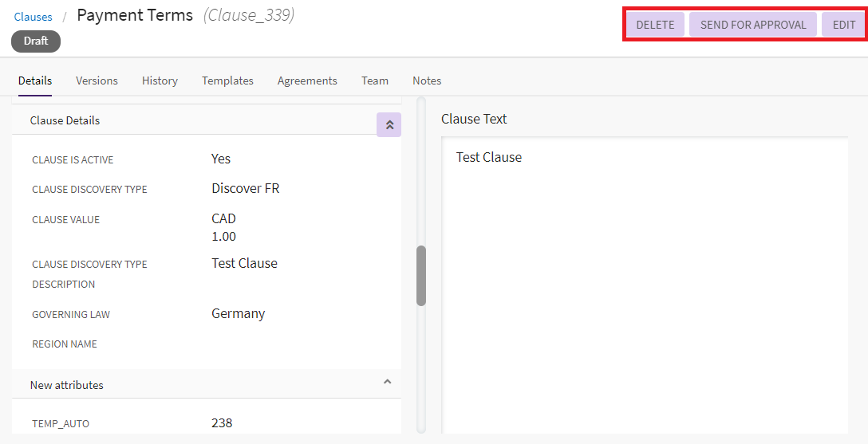Screen dimensions: 868x444
Task: Click the Discover FR discovery type value
Action: 245,188
